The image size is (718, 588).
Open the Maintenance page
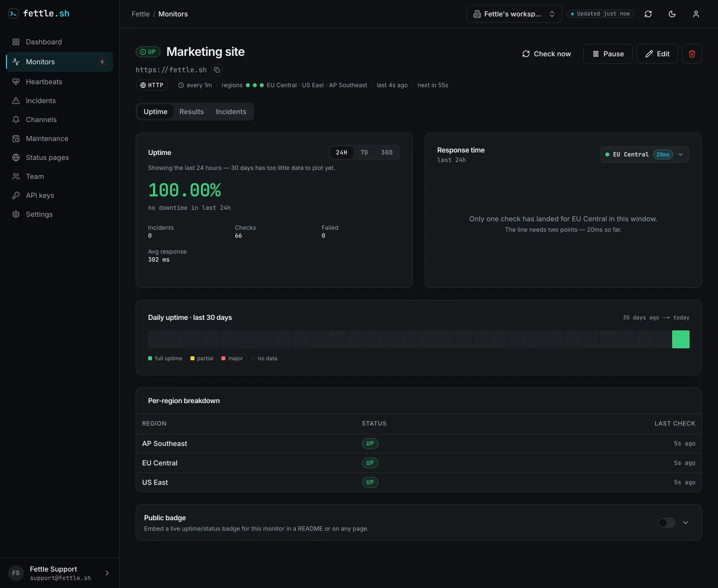coord(59,139)
